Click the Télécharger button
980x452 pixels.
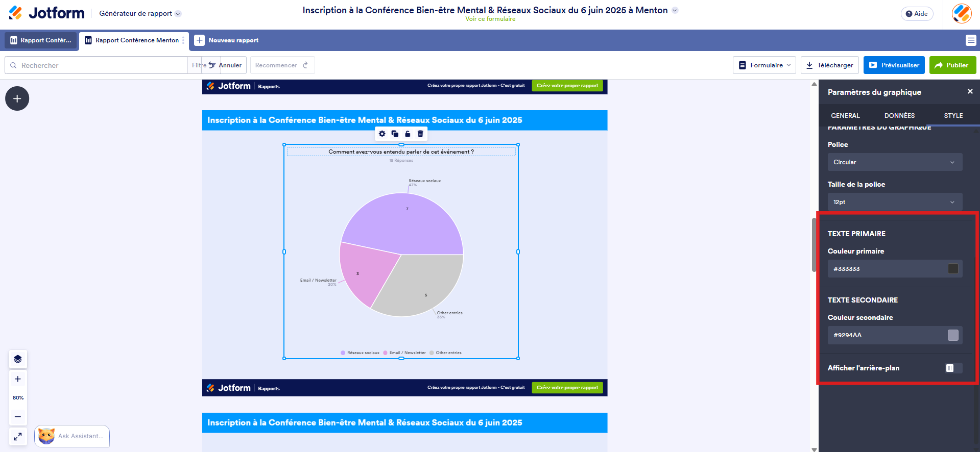[829, 65]
